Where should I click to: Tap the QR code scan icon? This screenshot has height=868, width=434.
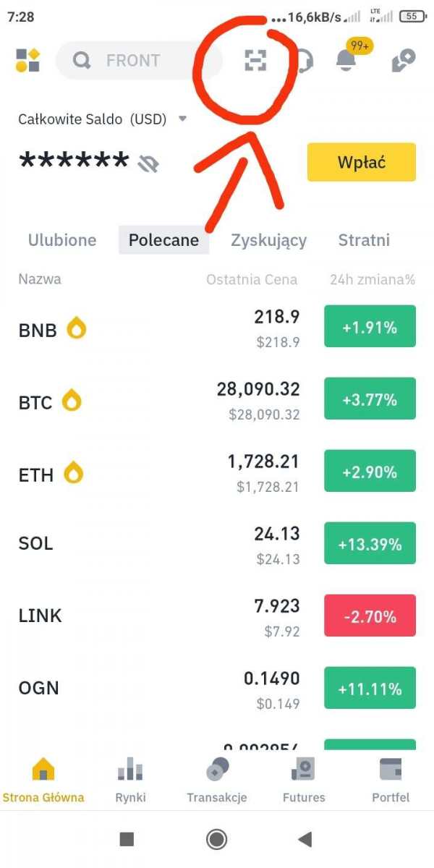[x=255, y=61]
